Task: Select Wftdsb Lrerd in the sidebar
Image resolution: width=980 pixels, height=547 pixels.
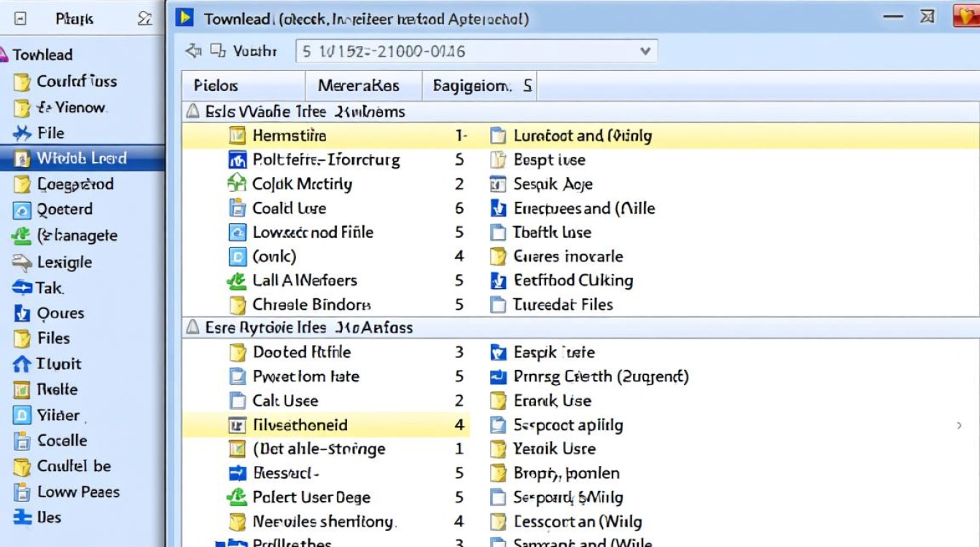Action: tap(82, 158)
